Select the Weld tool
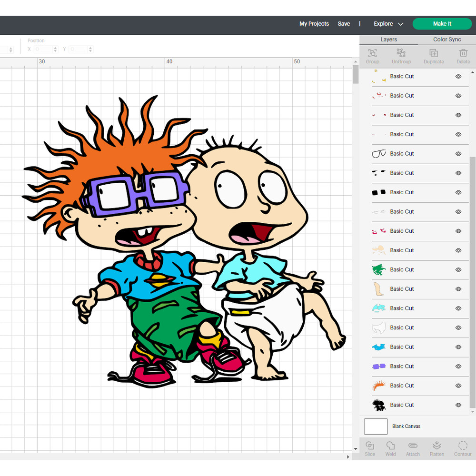This screenshot has width=476, height=476. 390,448
